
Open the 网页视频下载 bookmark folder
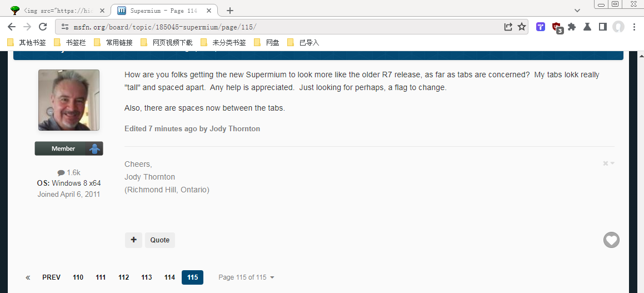(167, 42)
